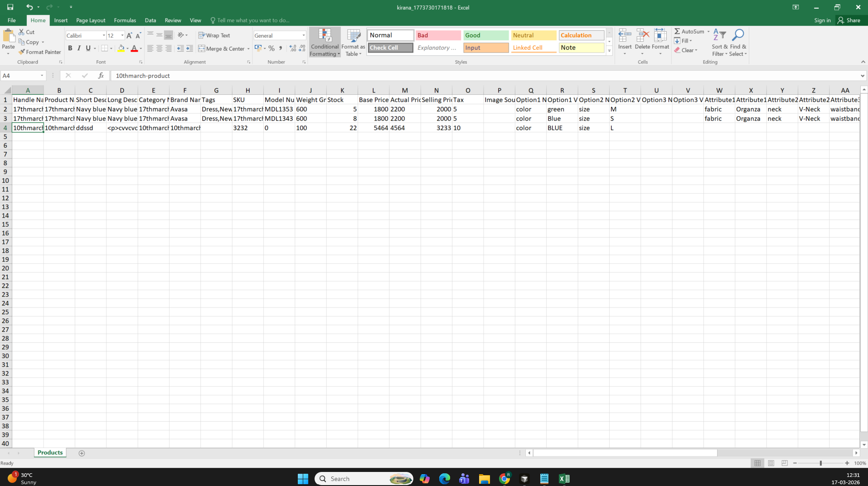The height and width of the screenshot is (486, 868).
Task: Open Find & Select menu
Action: [738, 42]
